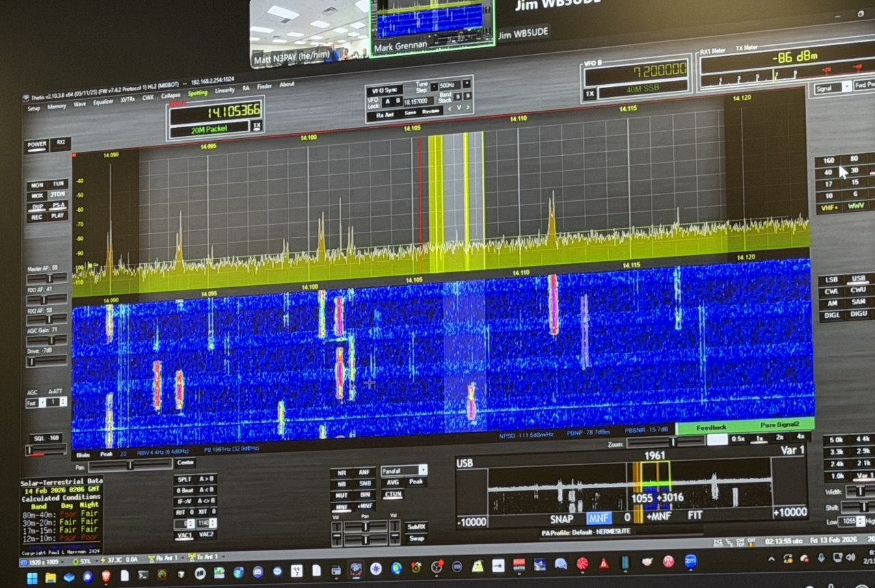Open Zoom from the Windows taskbar

coord(691,561)
